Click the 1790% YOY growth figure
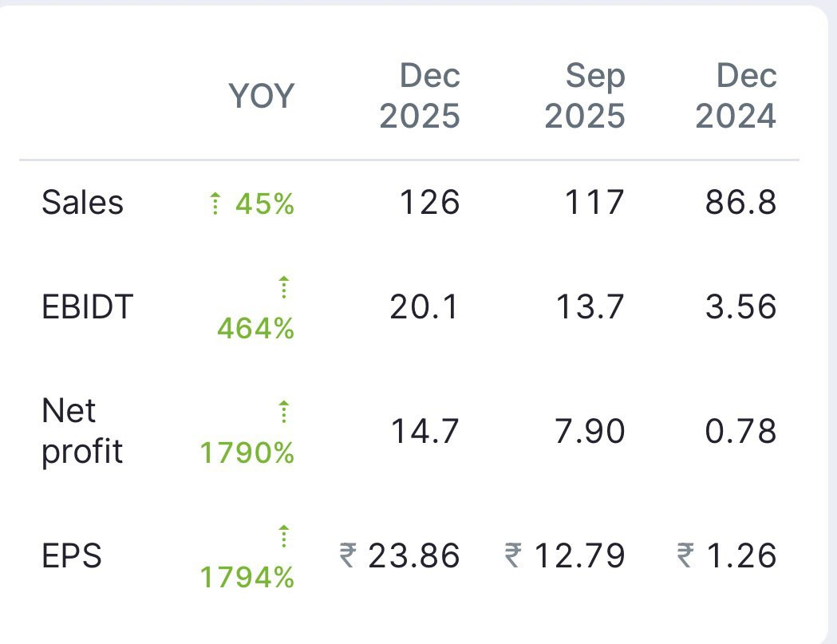Screen dimensions: 837x644 tap(247, 453)
